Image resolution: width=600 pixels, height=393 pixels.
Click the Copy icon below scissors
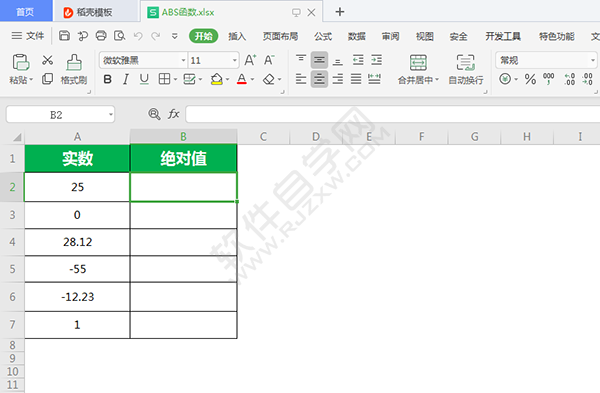[x=47, y=79]
